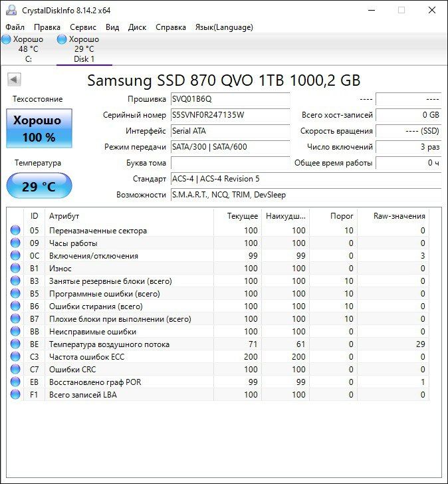Image resolution: width=448 pixels, height=484 pixels.
Task: Open the Сервис menu
Action: [x=83, y=27]
